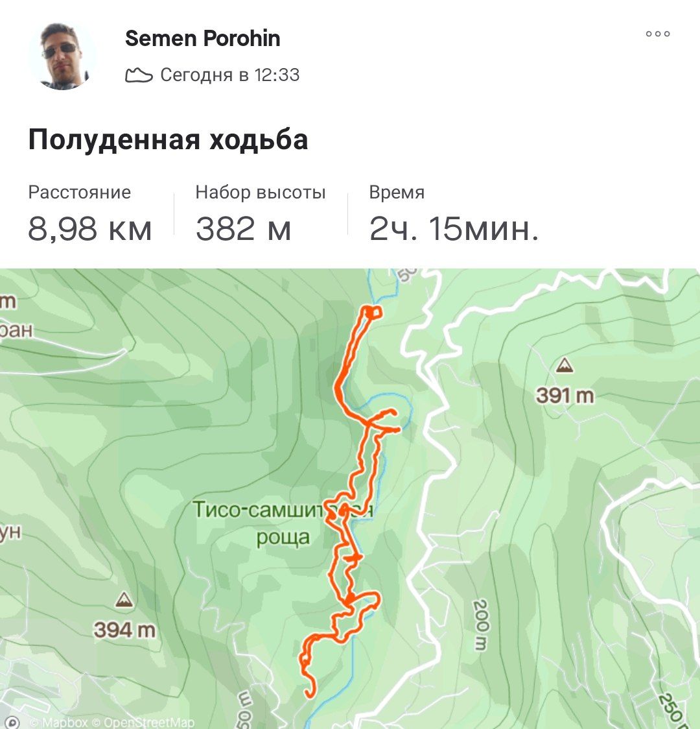This screenshot has height=729, width=700.
Task: Select the 382 м elevation gain value
Action: [244, 229]
